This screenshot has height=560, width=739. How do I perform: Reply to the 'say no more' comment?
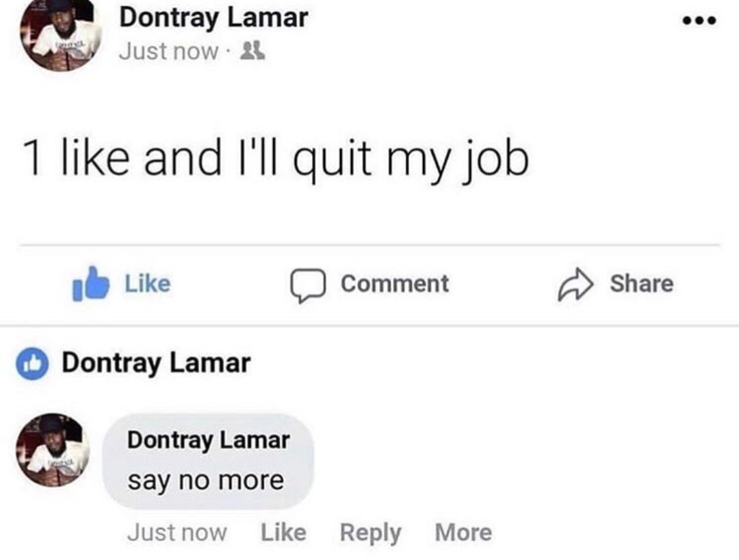(x=370, y=533)
